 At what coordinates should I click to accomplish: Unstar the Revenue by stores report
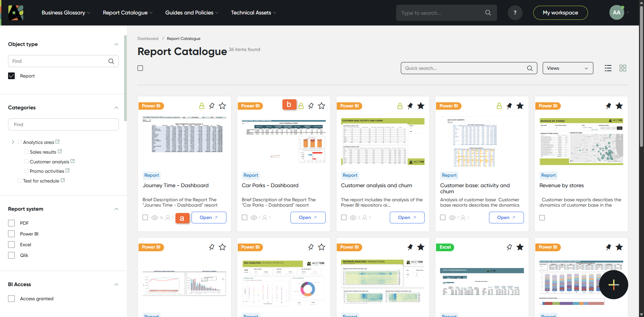(619, 106)
